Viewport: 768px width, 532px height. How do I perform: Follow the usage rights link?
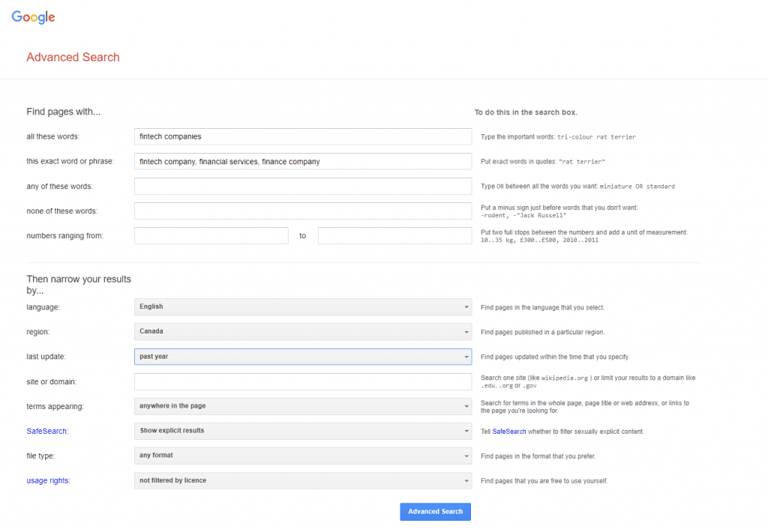coord(47,480)
